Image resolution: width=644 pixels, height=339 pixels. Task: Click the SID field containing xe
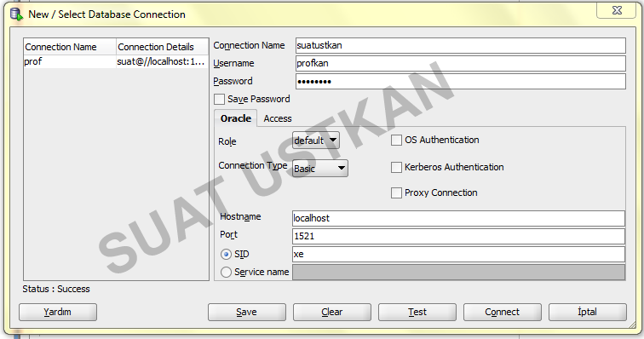459,255
